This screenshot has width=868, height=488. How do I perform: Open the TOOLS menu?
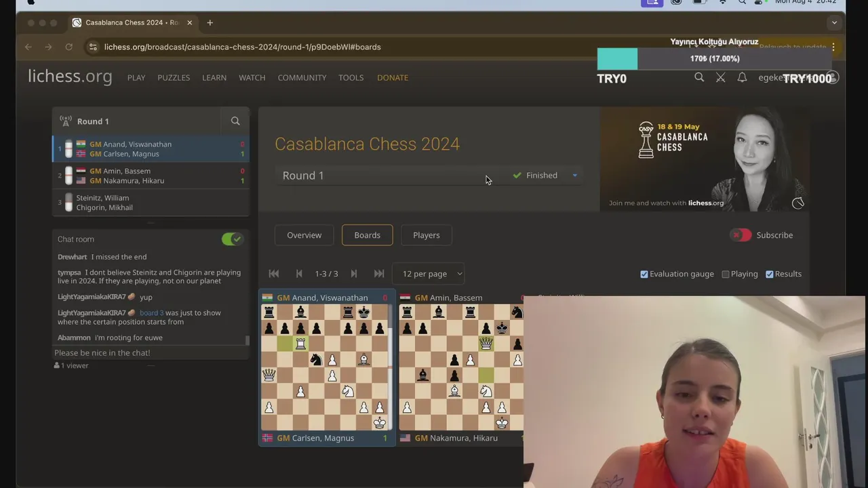(x=351, y=77)
